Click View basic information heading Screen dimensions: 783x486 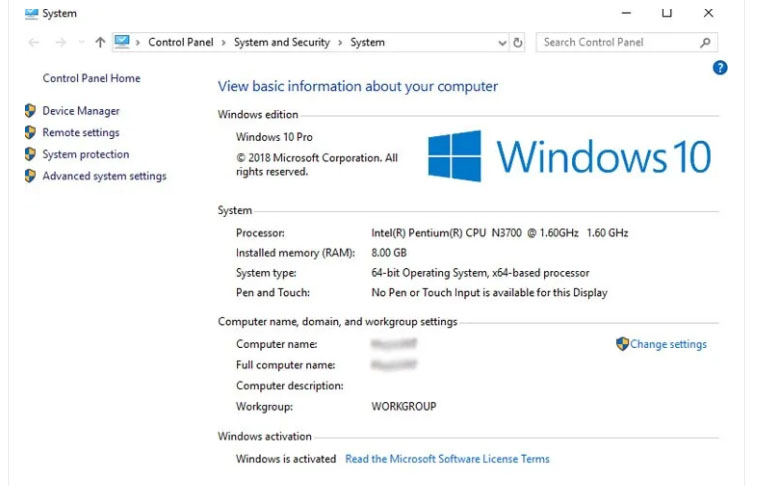(358, 86)
